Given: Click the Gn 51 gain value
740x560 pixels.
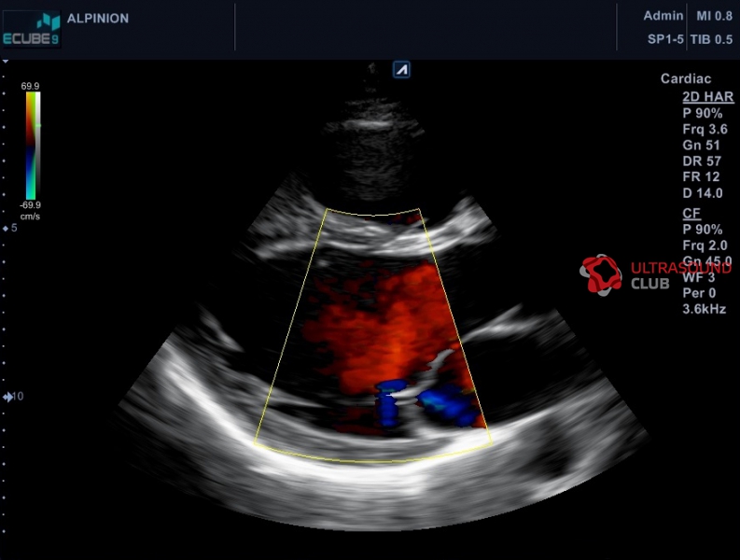Looking at the screenshot, I should (x=702, y=146).
